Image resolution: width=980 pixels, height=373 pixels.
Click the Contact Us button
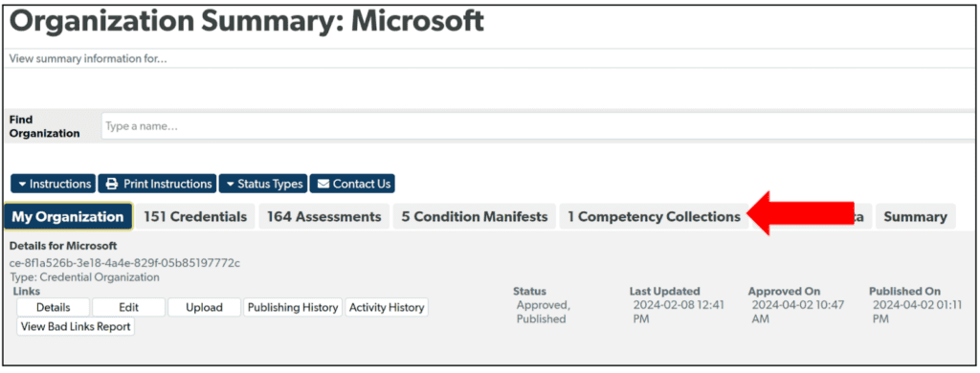click(x=352, y=184)
